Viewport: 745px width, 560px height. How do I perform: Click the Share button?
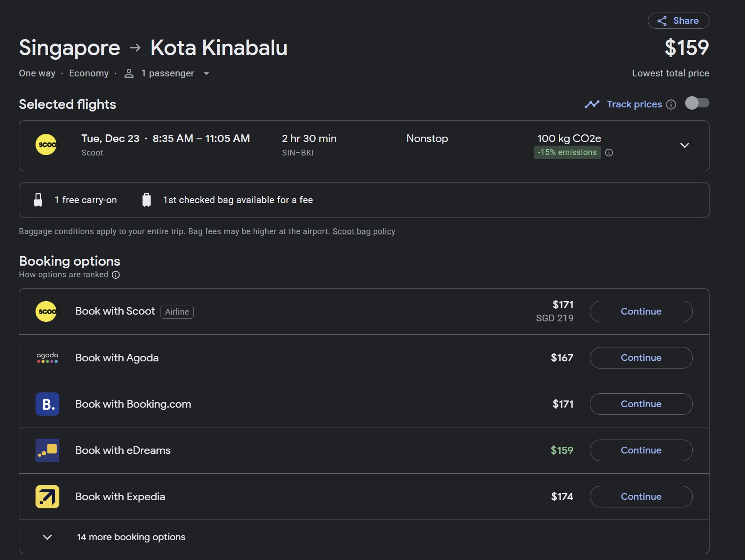(x=678, y=21)
